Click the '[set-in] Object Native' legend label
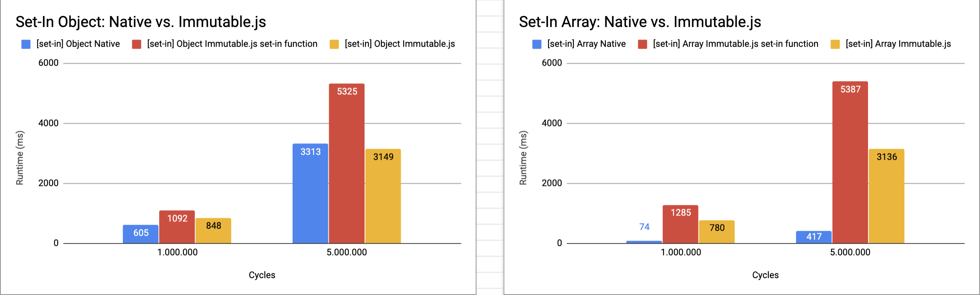Screen dimensions: 980x295 [78, 44]
